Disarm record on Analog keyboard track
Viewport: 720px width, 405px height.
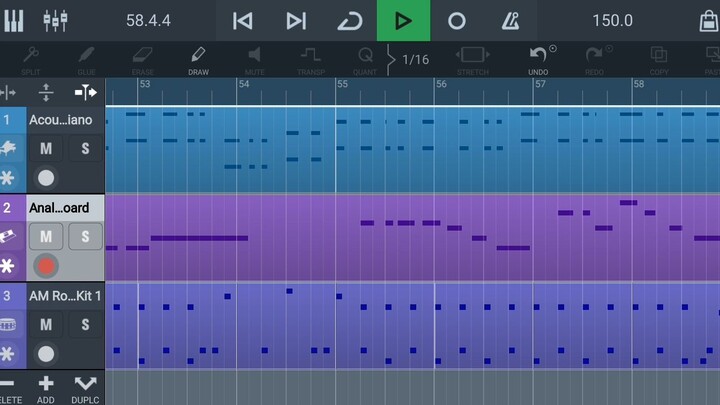46,266
